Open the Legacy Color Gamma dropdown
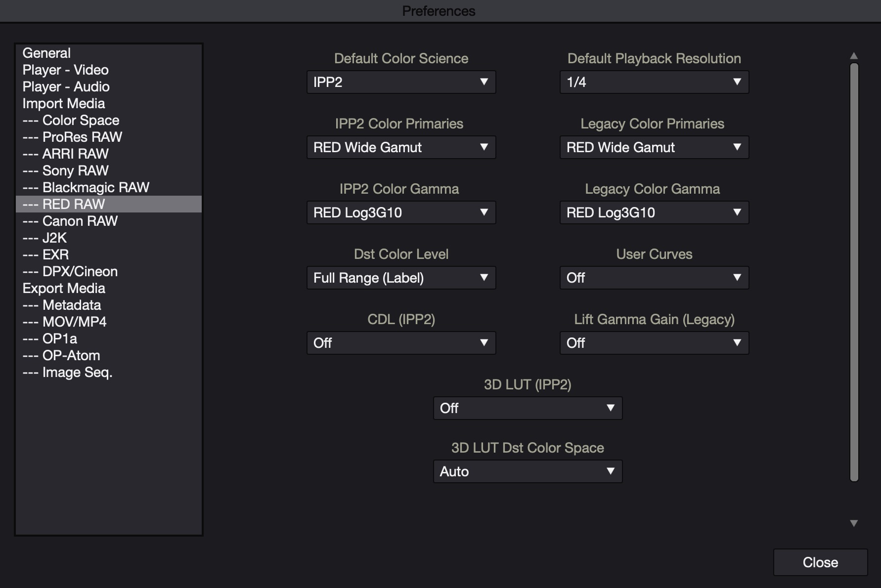Screen dimensions: 881x588 point(654,212)
